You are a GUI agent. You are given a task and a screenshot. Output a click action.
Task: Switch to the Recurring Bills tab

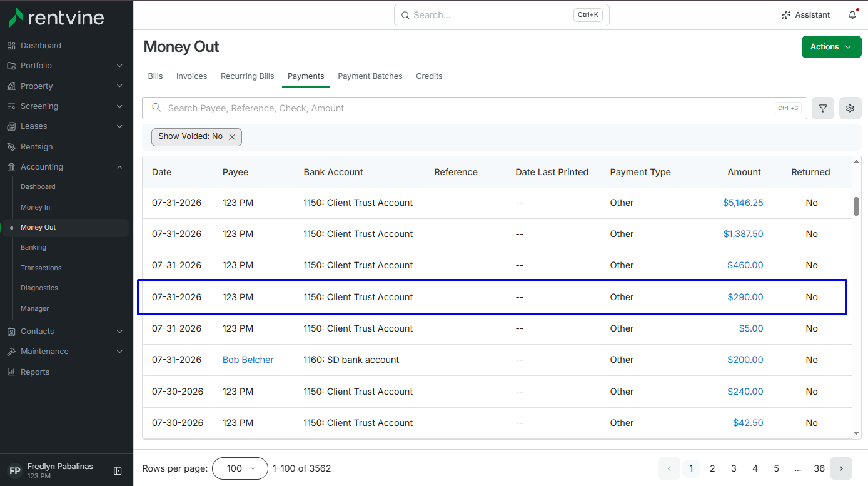coord(248,76)
